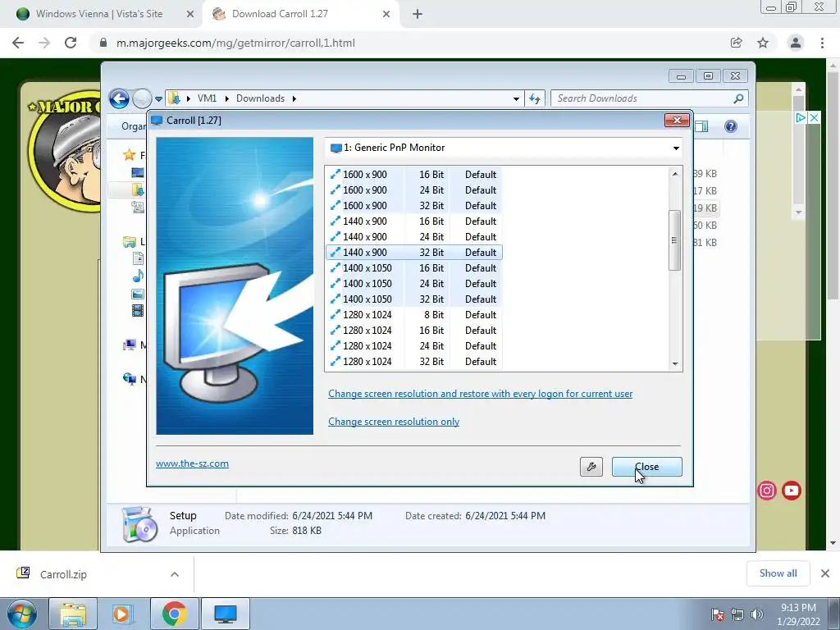Viewport: 840px width, 630px height.
Task: Open Carroll.zip download options chevron
Action: (175, 574)
